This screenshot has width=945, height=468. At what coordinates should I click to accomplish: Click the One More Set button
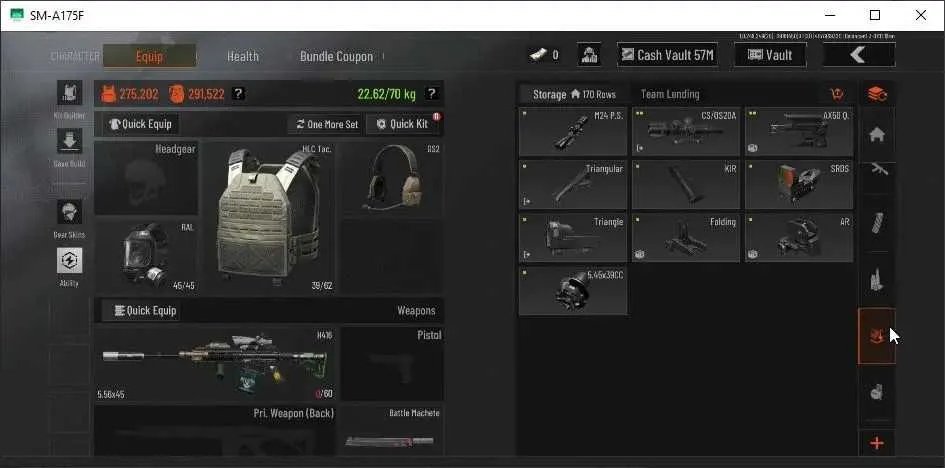point(327,124)
